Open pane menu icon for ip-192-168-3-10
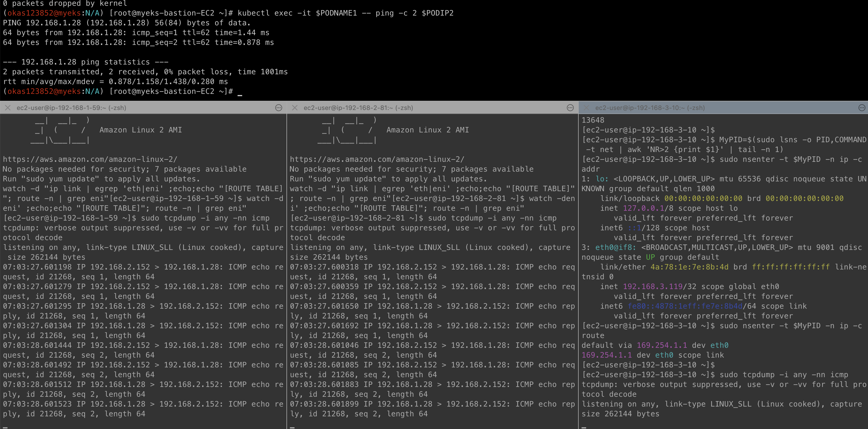 862,108
